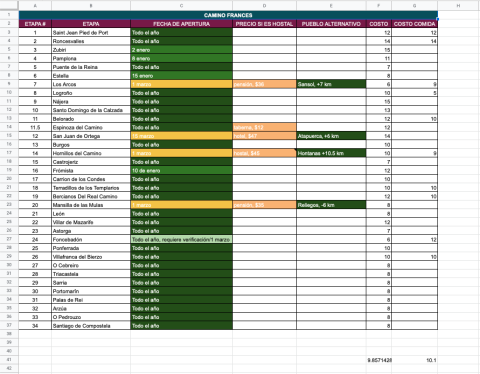Image resolution: width=480 pixels, height=374 pixels.
Task: Select the FECHA DE APERTURA header cell
Action: point(181,24)
